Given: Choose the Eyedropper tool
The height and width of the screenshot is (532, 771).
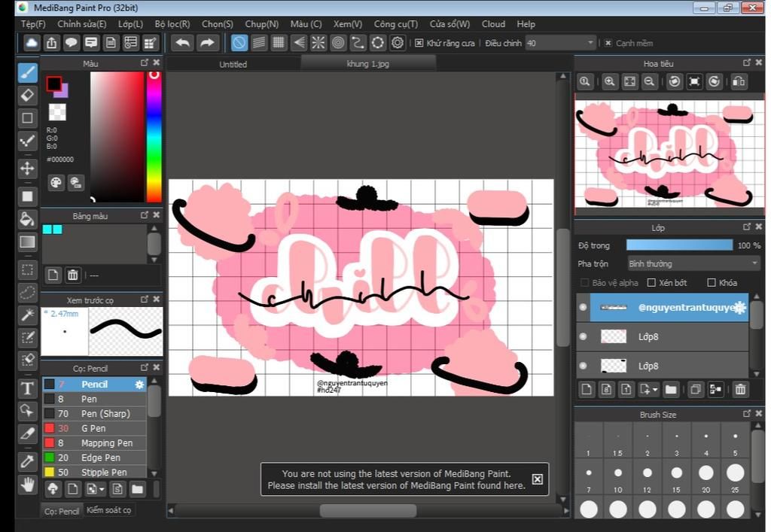Looking at the screenshot, I should coord(28,461).
